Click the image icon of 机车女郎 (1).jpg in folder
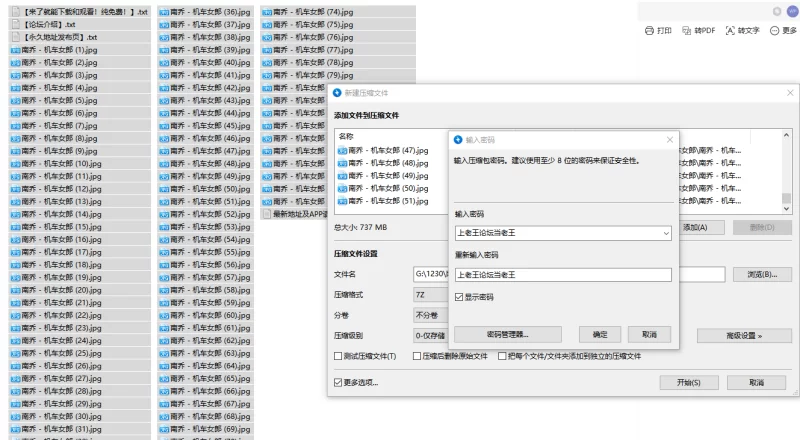This screenshot has width=800, height=440. pos(16,50)
